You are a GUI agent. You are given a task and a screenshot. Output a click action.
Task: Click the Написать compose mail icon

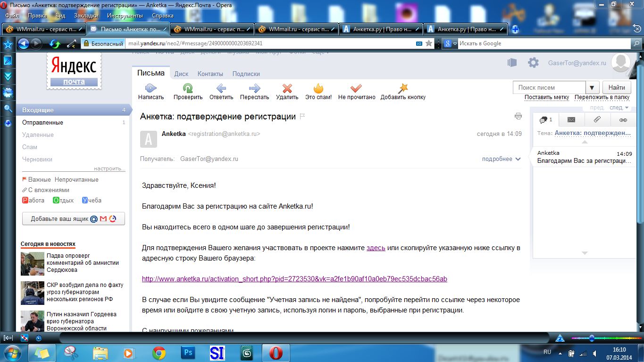click(151, 88)
